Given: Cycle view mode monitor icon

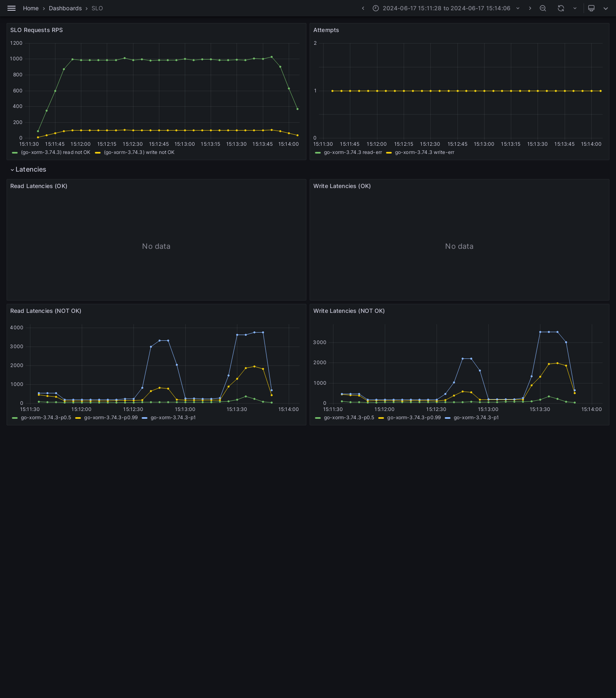Looking at the screenshot, I should coord(591,8).
